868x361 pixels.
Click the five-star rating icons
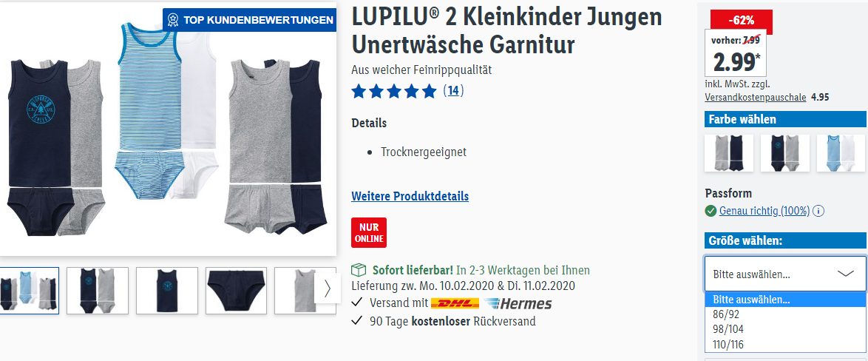(x=394, y=91)
